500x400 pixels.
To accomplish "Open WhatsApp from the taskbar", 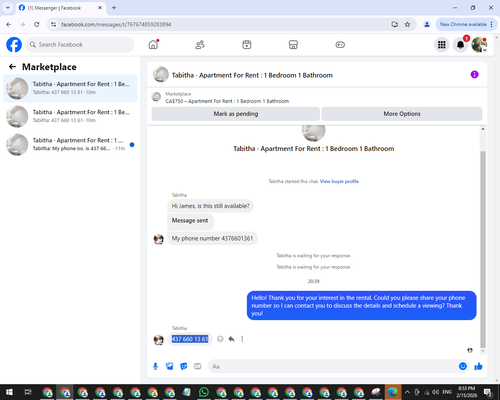I will pyautogui.click(x=204, y=392).
